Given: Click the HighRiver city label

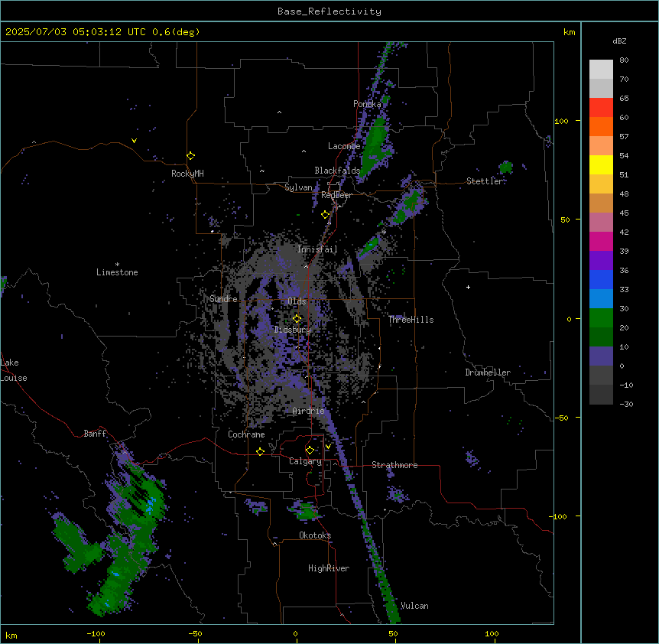Looking at the screenshot, I should pos(329,568).
